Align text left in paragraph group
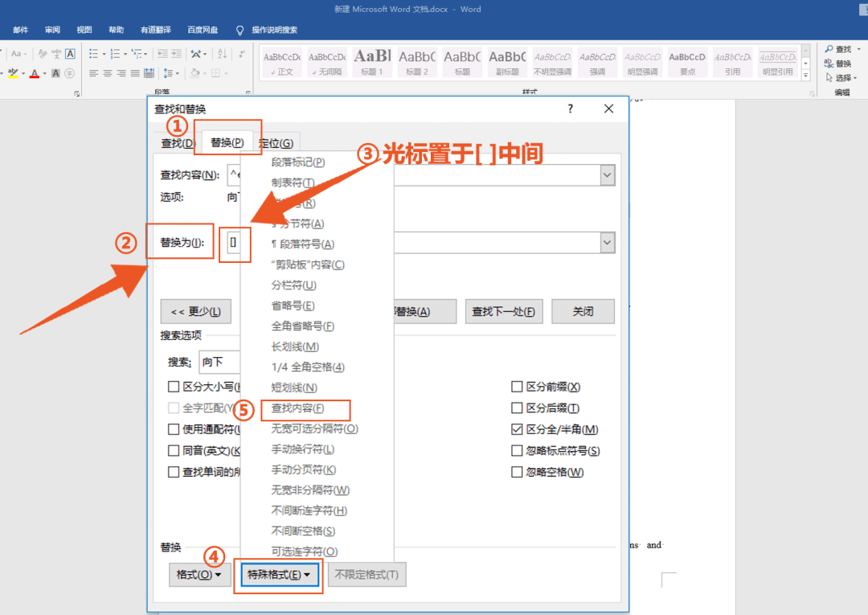Viewport: 868px width, 615px height. (93, 73)
